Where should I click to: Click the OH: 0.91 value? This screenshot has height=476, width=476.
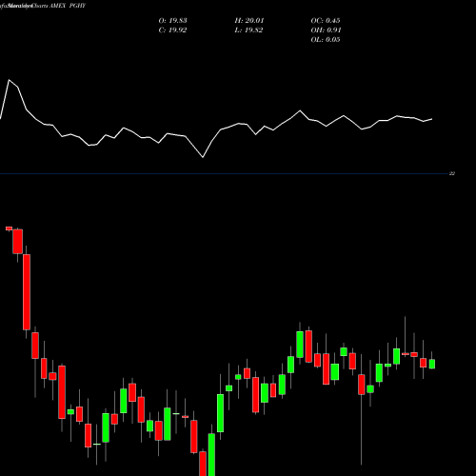click(326, 30)
